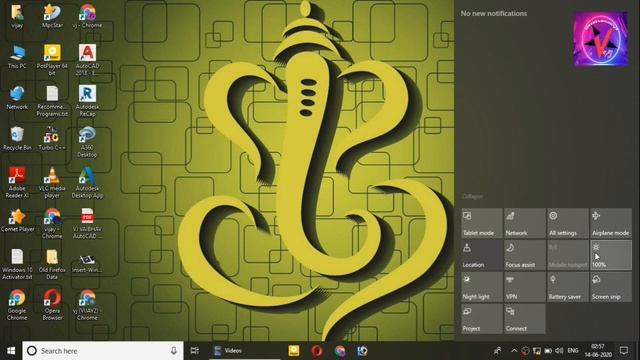
Task: Toggle Battery saver quick action
Action: 568,287
